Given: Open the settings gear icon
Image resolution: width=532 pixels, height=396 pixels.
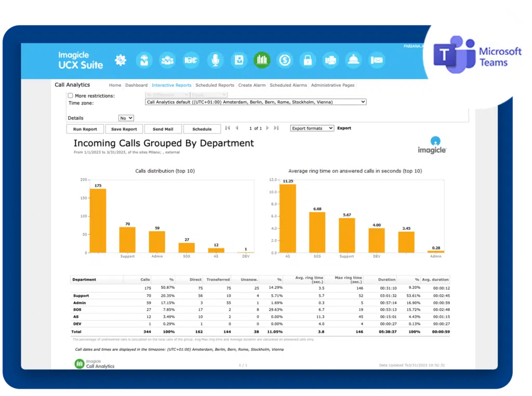Looking at the screenshot, I should [121, 60].
